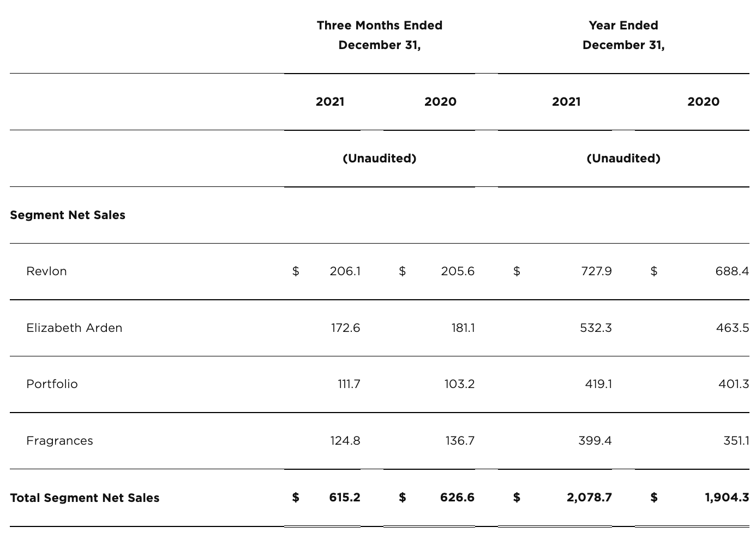Select Elizabeth Arden quarterly value 172.6

345,328
